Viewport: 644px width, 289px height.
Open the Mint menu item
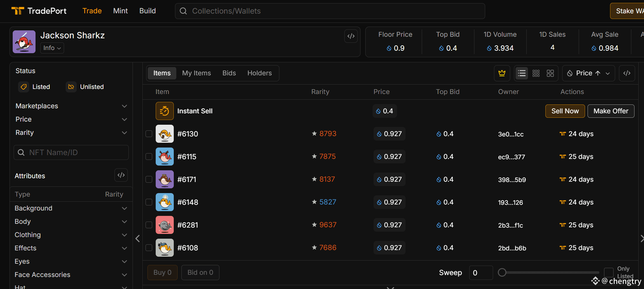[120, 11]
